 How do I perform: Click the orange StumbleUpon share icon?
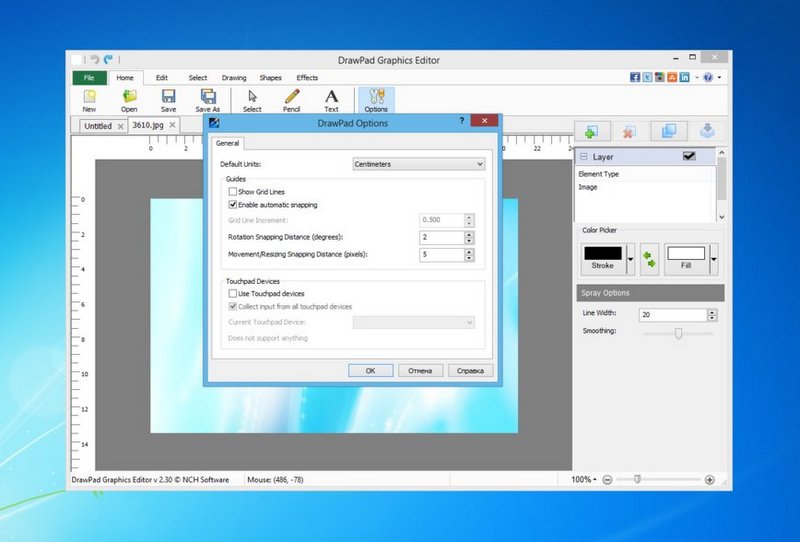tap(672, 77)
